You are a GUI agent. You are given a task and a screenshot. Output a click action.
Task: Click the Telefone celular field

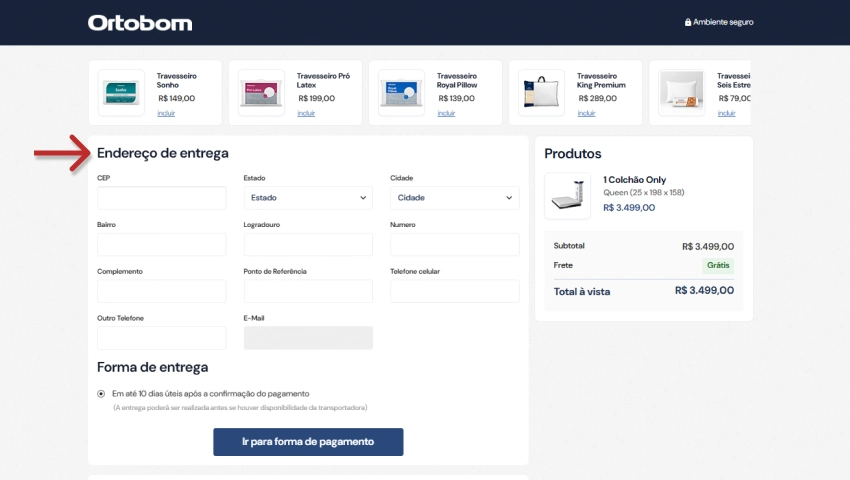point(454,291)
